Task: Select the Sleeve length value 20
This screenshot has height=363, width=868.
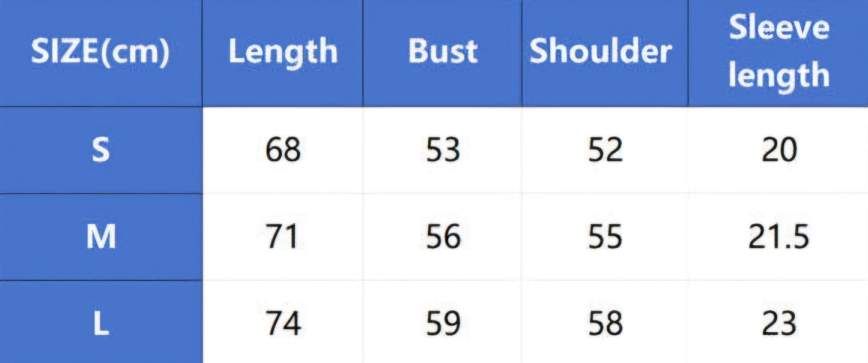Action: click(779, 150)
